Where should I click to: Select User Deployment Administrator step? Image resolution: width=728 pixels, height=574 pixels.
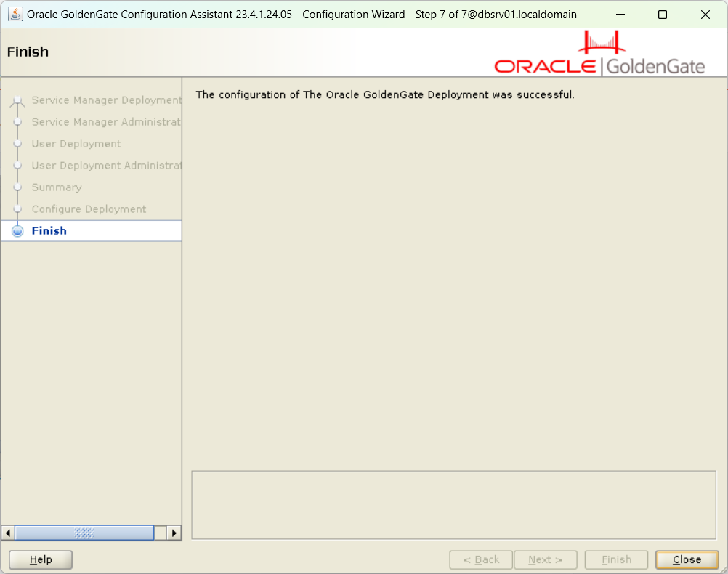point(106,166)
